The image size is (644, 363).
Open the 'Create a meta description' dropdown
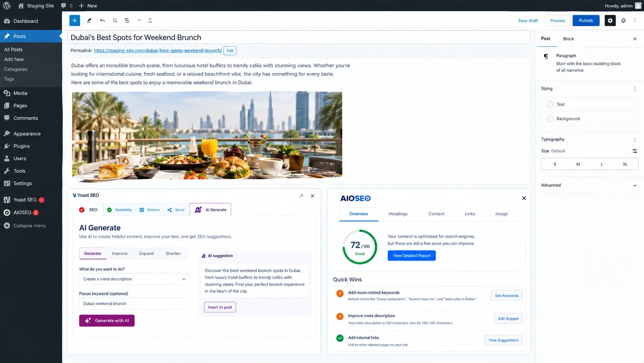click(134, 279)
